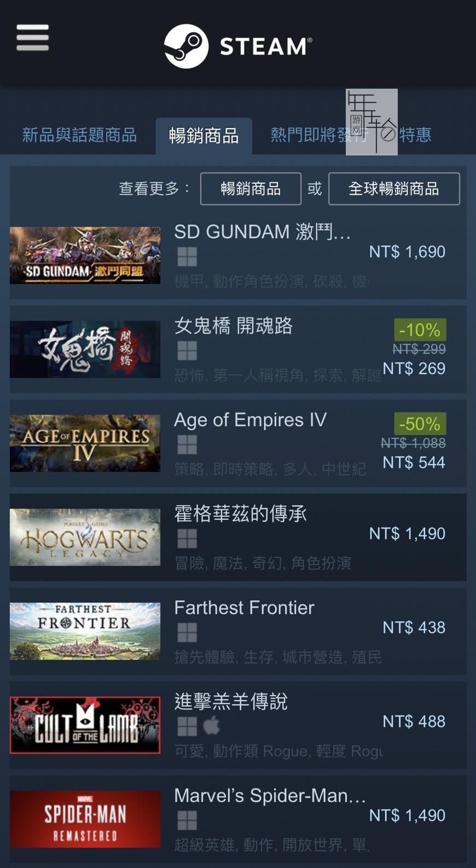Click the Windows icon under Farthest Frontier
Screen dimensions: 476x868
(x=187, y=632)
